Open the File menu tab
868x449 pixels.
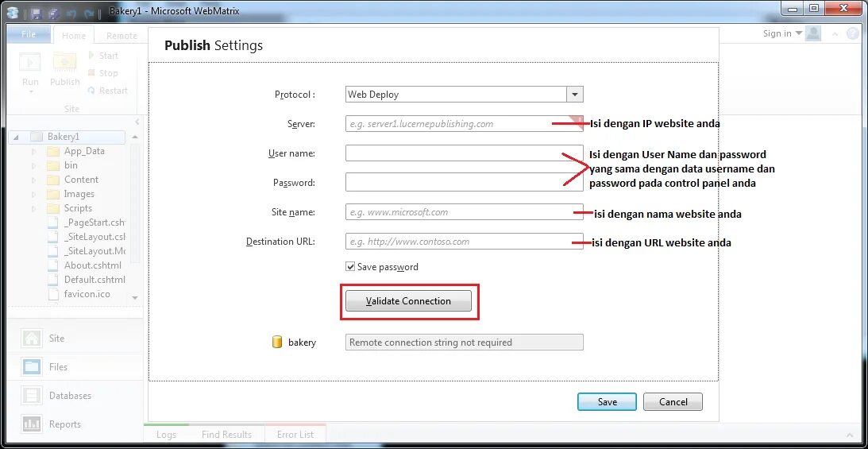tap(29, 34)
